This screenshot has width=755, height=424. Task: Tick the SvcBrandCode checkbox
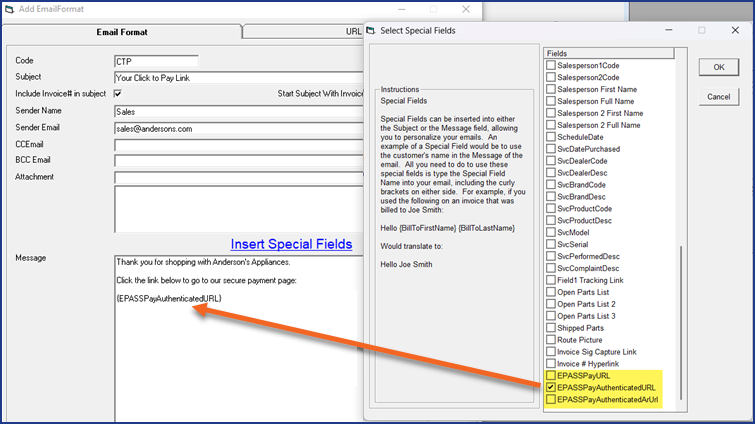pyautogui.click(x=551, y=184)
